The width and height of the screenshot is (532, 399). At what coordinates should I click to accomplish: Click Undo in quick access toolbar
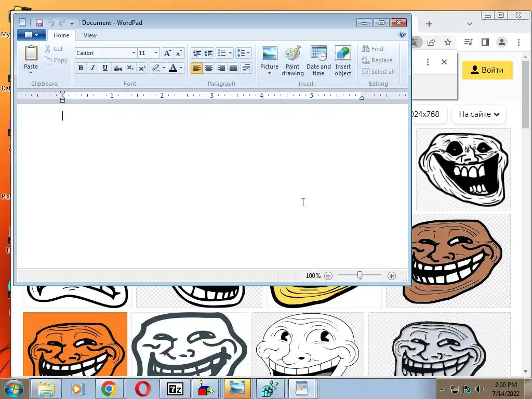pyautogui.click(x=51, y=23)
